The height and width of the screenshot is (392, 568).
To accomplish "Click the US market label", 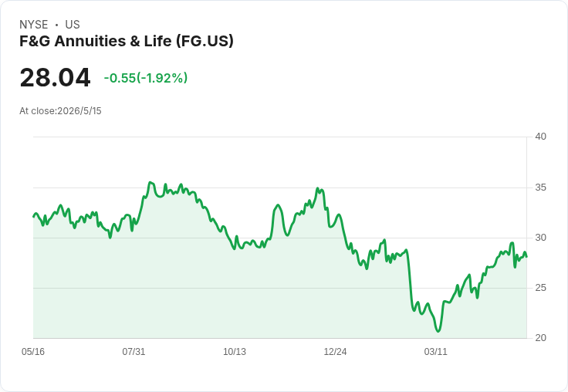I will pyautogui.click(x=73, y=24).
